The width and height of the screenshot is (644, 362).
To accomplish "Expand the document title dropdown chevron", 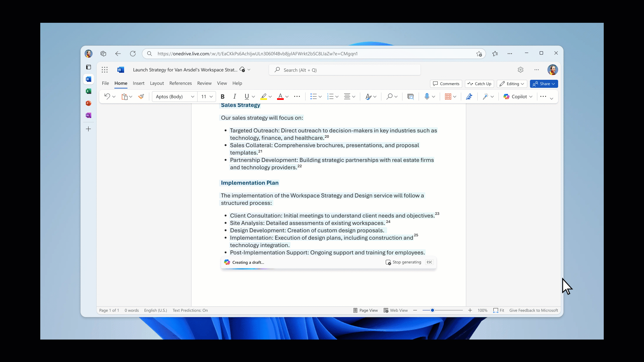I will point(249,70).
